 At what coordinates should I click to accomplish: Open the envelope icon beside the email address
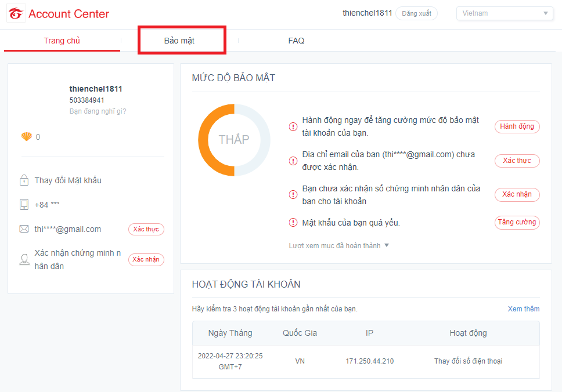[x=24, y=229]
